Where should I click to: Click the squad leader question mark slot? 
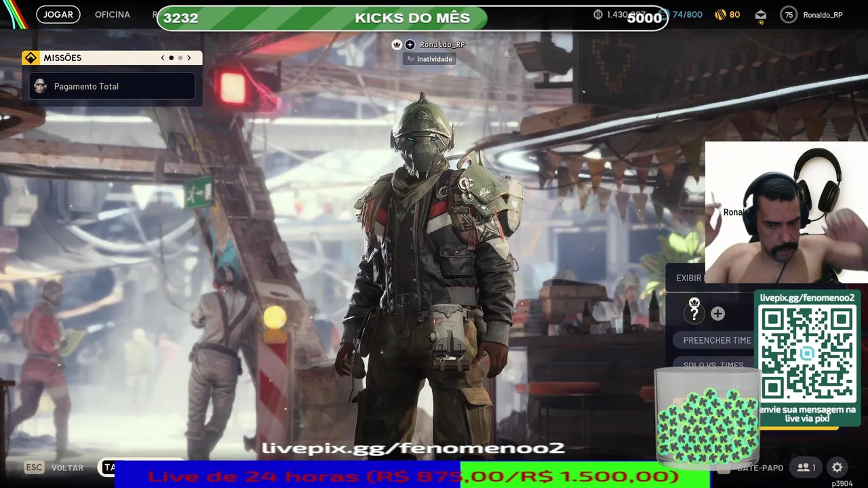pyautogui.click(x=694, y=313)
